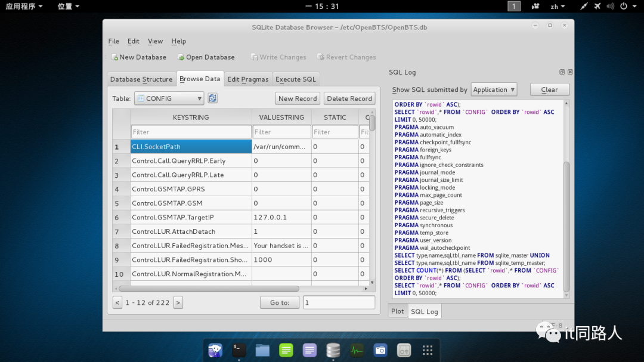The height and width of the screenshot is (362, 644).
Task: Switch to the Database Structure tab
Action: click(141, 79)
